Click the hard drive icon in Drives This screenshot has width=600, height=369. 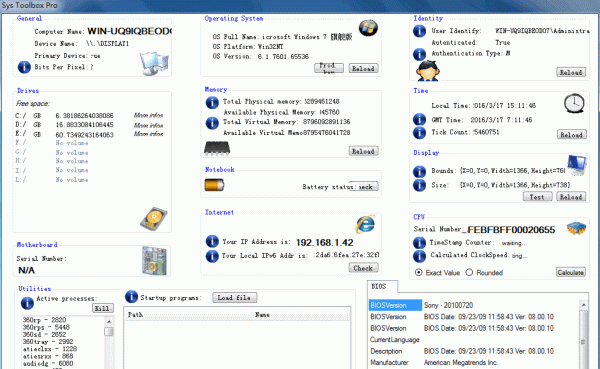154,219
